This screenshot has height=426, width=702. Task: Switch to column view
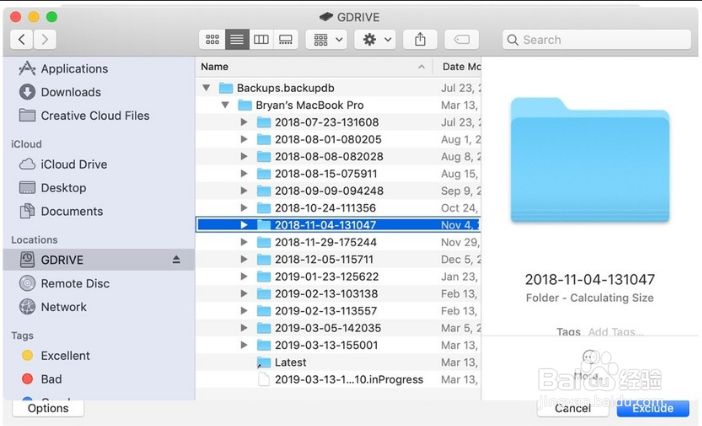click(261, 40)
